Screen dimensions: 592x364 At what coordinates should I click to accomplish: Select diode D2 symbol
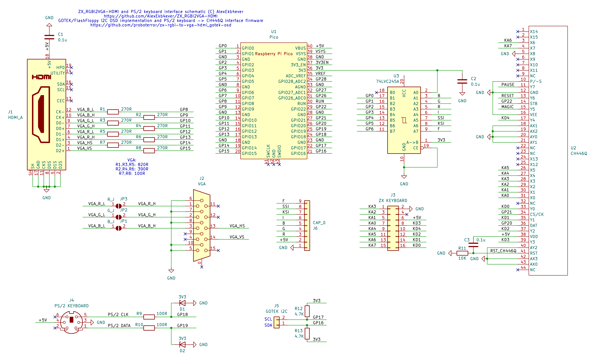(182, 344)
